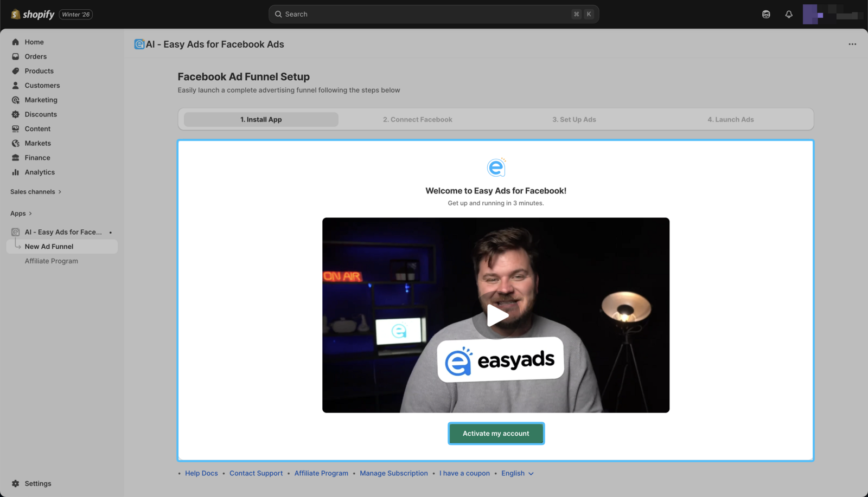
Task: Click the Products tag icon
Action: [15, 71]
